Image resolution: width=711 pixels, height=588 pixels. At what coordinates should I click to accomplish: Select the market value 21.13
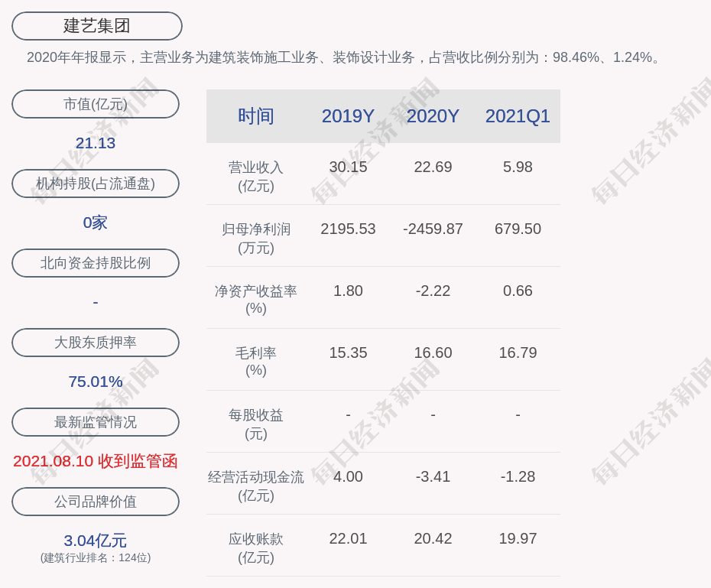[x=96, y=143]
